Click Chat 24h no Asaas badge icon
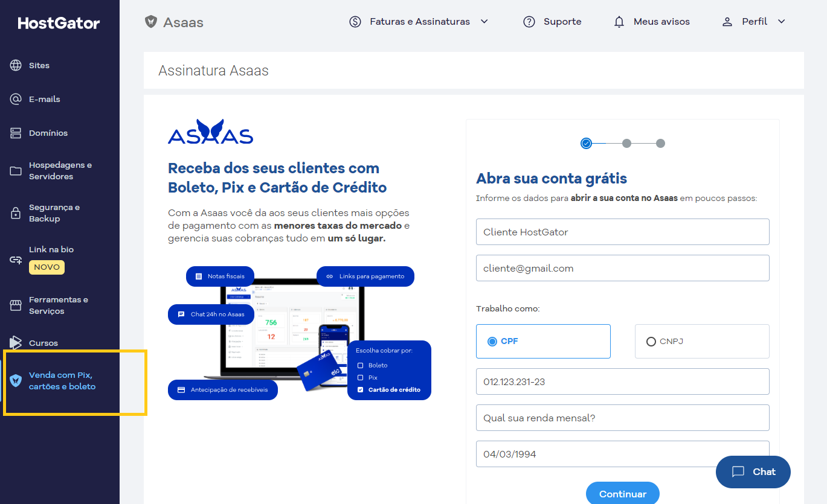The image size is (827, 504). 181,314
